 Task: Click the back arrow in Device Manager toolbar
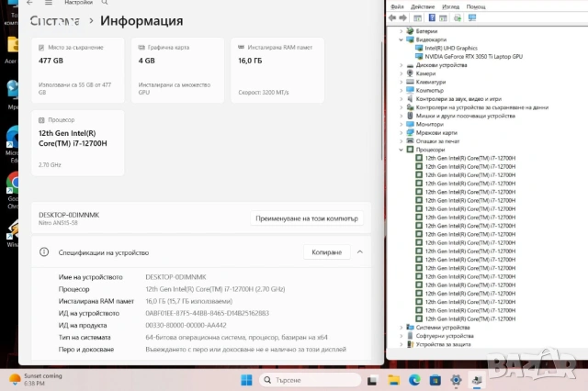[393, 18]
